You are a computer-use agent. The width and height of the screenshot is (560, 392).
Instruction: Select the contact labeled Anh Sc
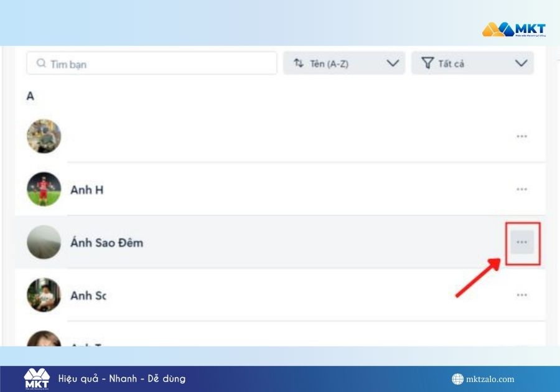88,296
